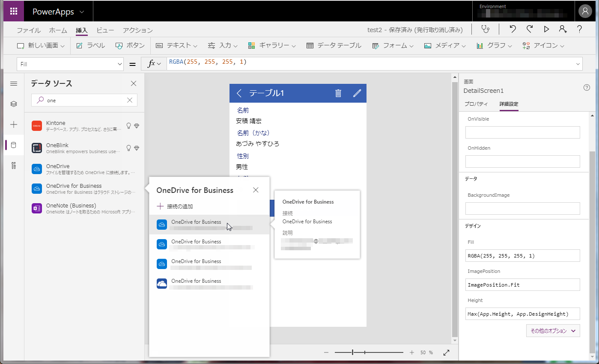Screen dimensions: 599x364
Task: Click the BackgroundImage input field
Action: pyautogui.click(x=522, y=208)
